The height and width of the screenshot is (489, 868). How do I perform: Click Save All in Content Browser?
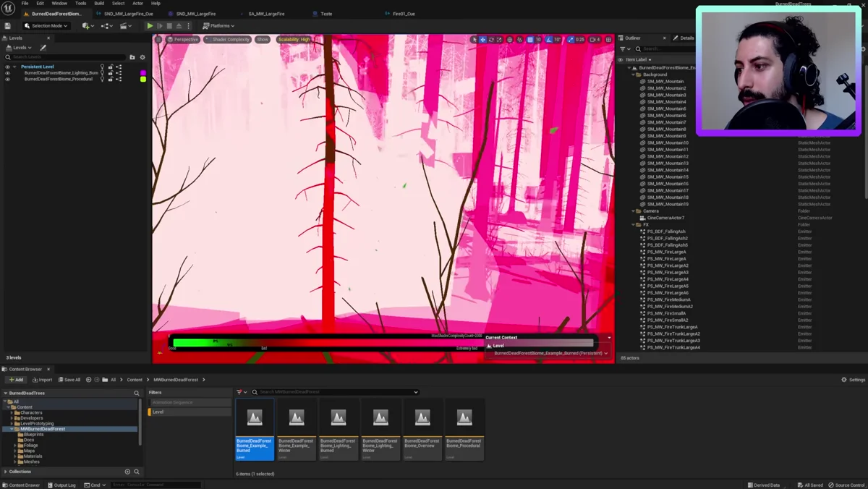69,380
